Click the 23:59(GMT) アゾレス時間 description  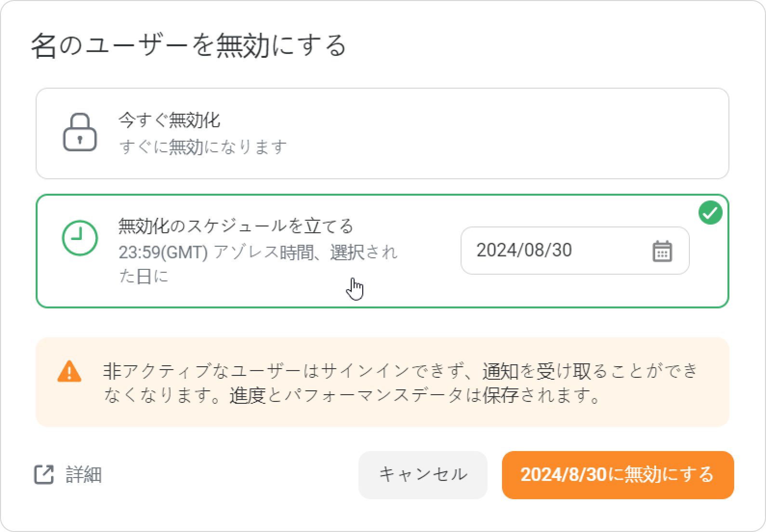pyautogui.click(x=258, y=253)
